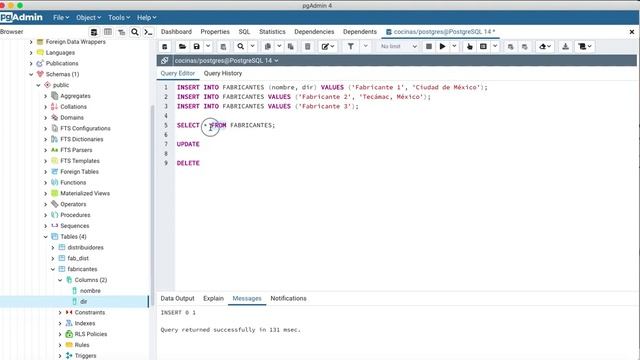Click the Filter funnel icon

pos(351,47)
